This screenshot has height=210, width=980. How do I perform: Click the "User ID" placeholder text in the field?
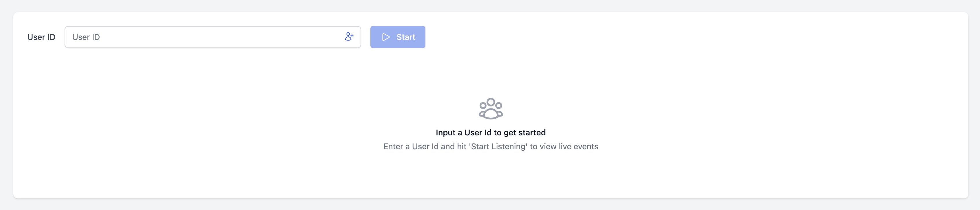click(x=86, y=37)
